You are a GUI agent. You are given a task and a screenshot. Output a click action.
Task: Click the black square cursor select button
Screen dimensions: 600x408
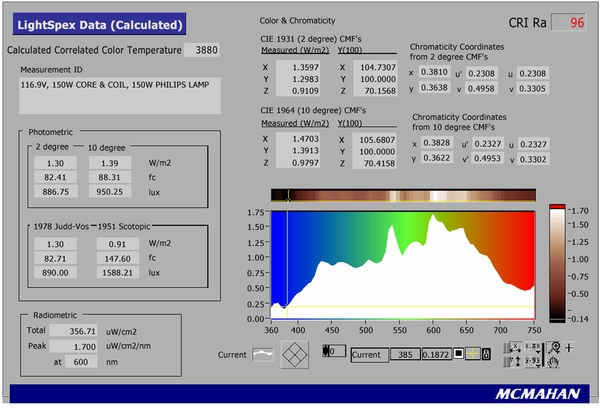click(x=458, y=354)
